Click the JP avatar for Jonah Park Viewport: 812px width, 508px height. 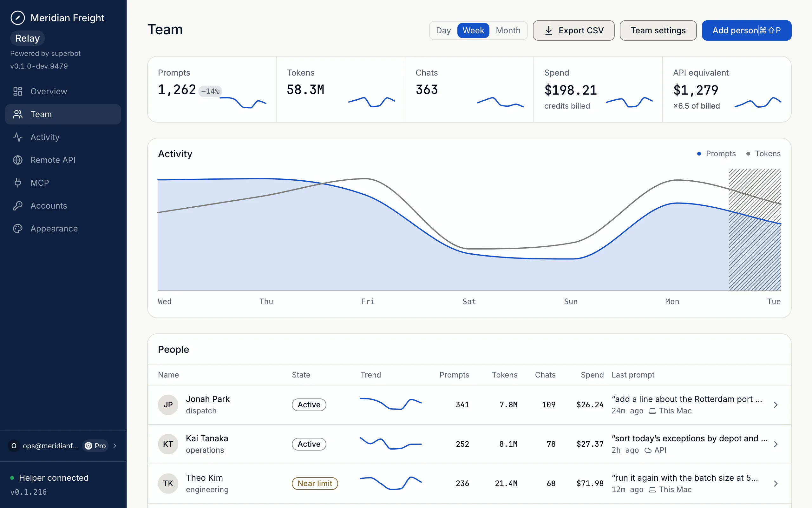pyautogui.click(x=168, y=405)
